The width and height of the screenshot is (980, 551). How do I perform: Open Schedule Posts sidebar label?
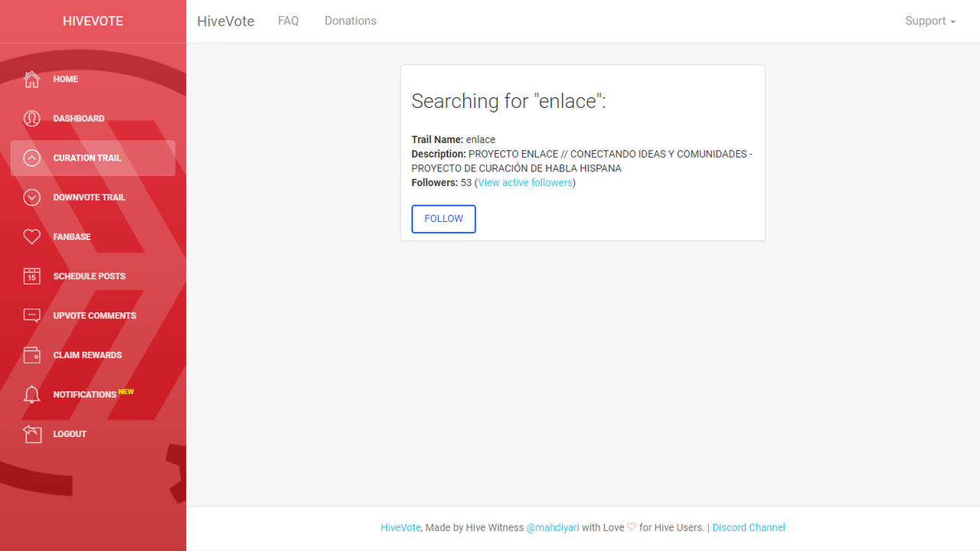point(90,276)
